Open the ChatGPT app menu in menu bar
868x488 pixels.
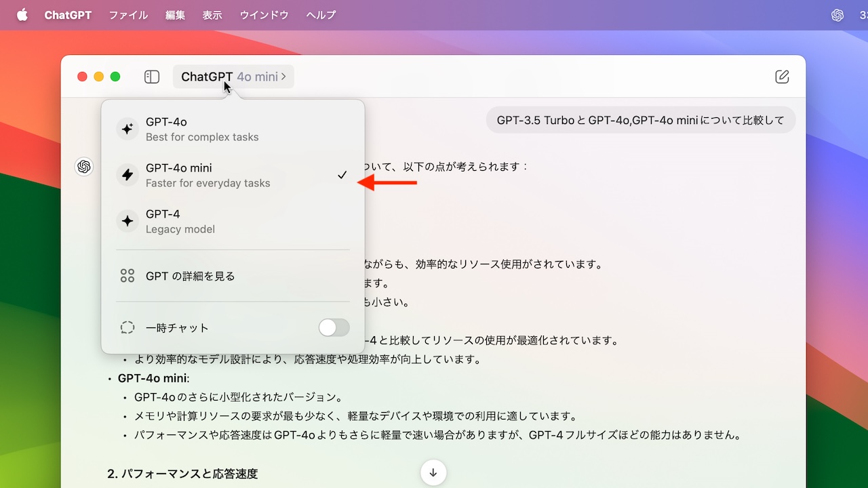coord(68,15)
